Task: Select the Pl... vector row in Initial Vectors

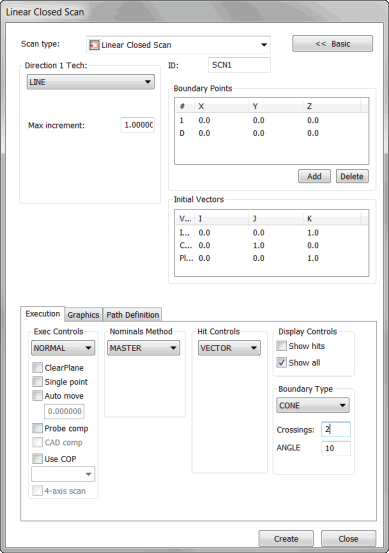Action: tap(271, 258)
